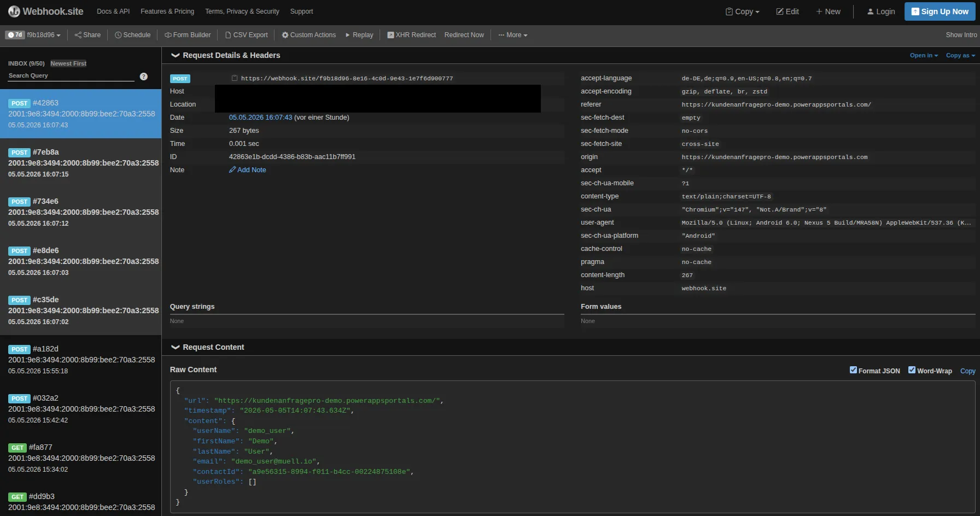Toggle the XHR Redirect checkbox
Viewport: 980px width, 516px height.
tap(390, 35)
